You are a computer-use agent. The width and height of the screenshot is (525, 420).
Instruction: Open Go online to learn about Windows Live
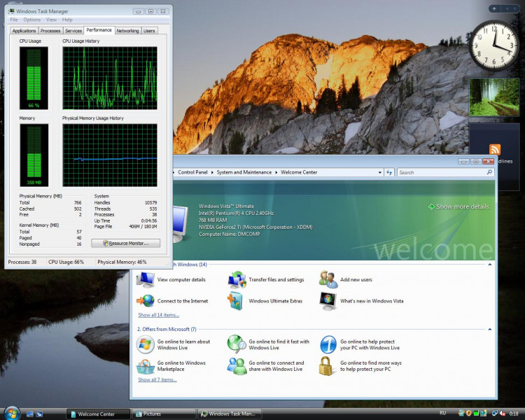(145, 344)
